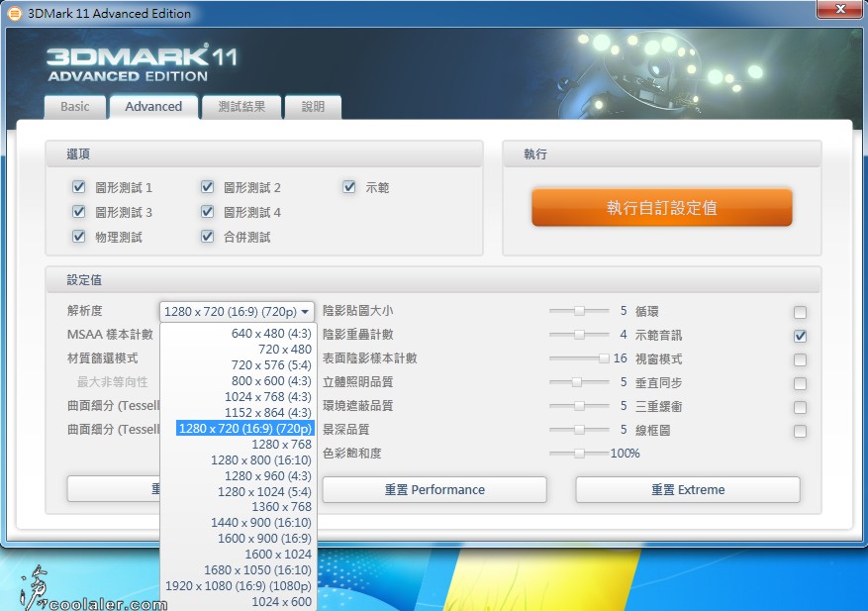This screenshot has height=611, width=868.
Task: Pick 1440 x 900 (16:10) resolution
Action: (x=261, y=522)
